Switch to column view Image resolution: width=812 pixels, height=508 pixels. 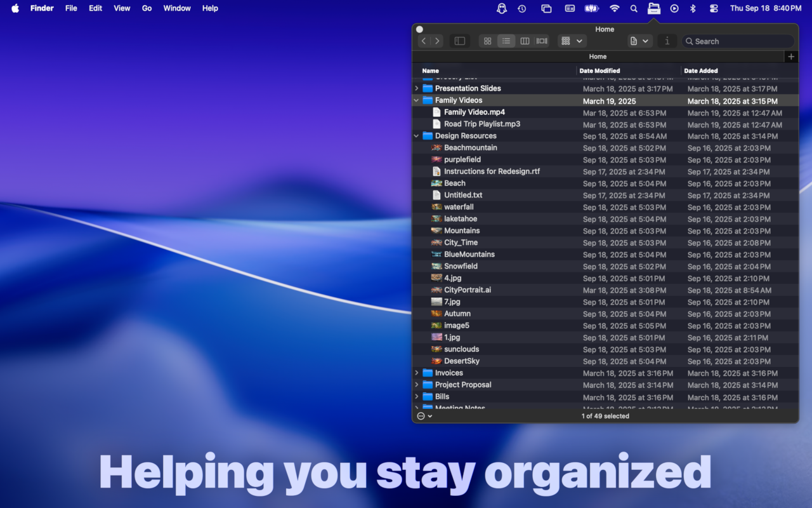[525, 41]
